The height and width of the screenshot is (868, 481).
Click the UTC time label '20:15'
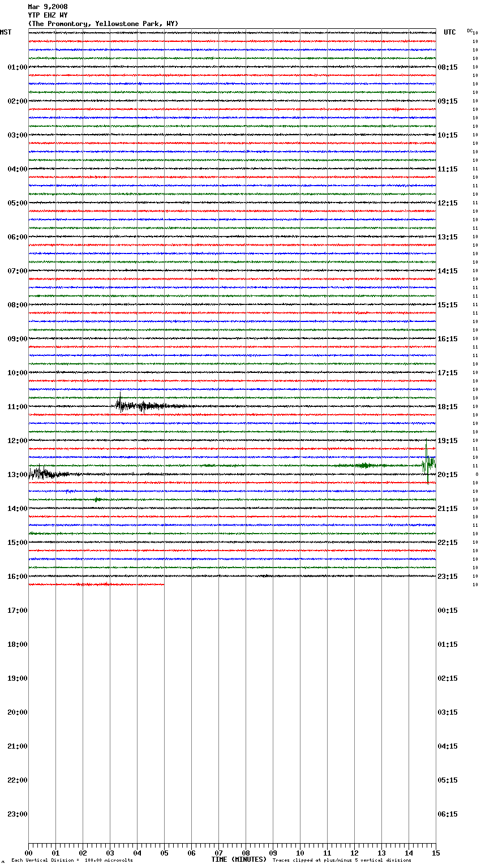point(448,475)
